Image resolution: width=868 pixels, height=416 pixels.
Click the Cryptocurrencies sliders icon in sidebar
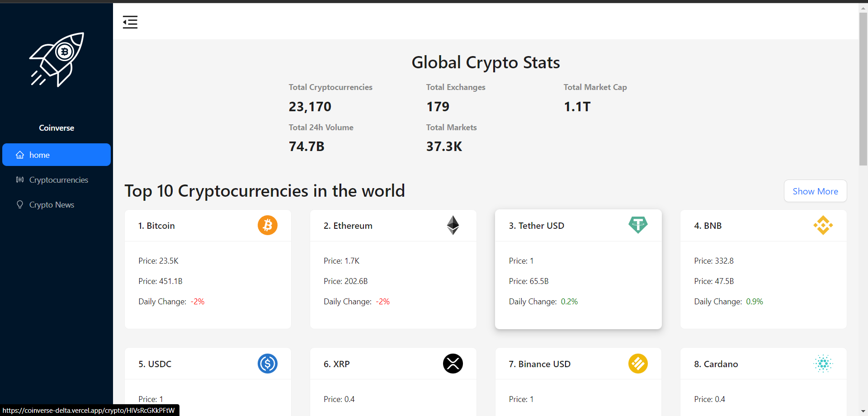click(x=20, y=180)
